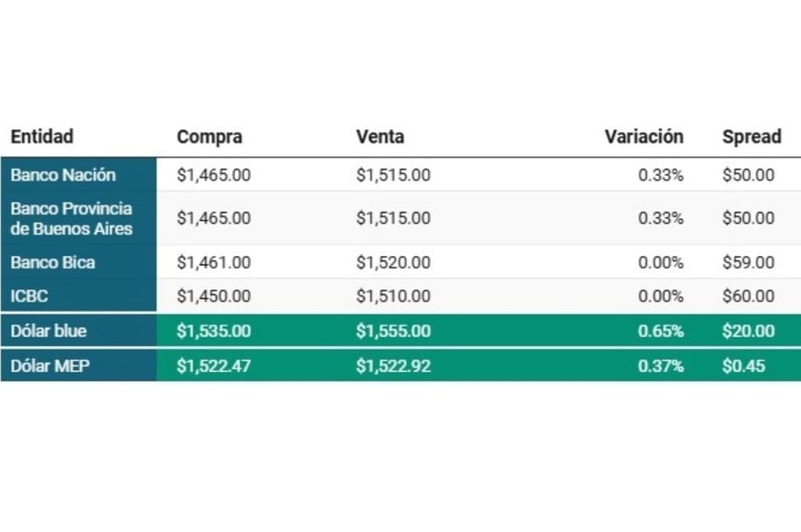Select the ICBC entity cell
Screen dimensions: 801x532
(29, 296)
